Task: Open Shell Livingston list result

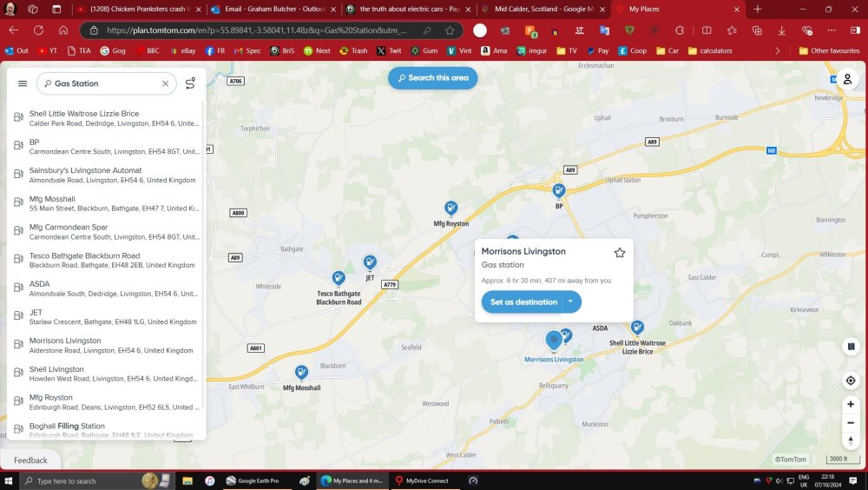Action: [x=106, y=374]
